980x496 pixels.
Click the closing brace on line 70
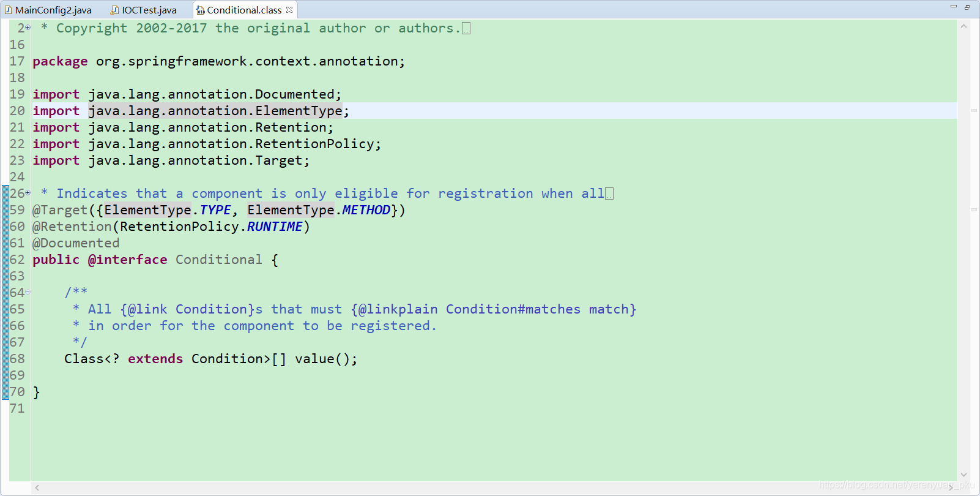(36, 392)
